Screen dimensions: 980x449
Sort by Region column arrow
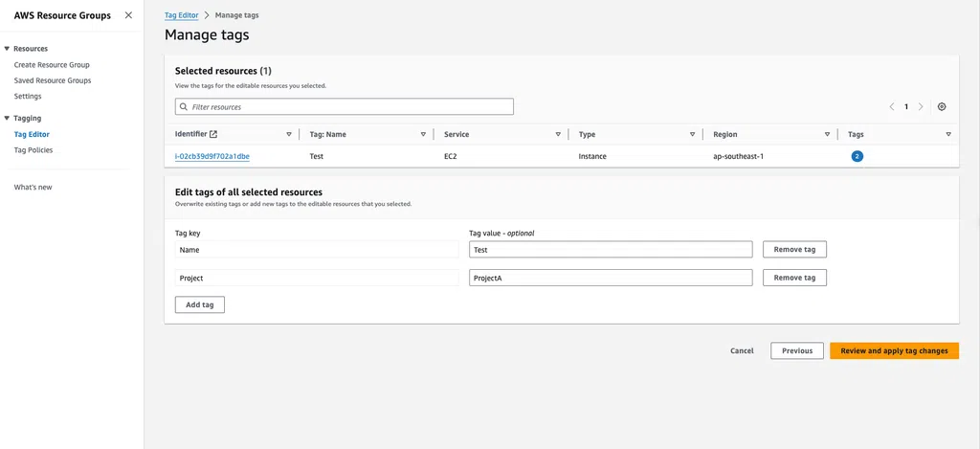827,134
